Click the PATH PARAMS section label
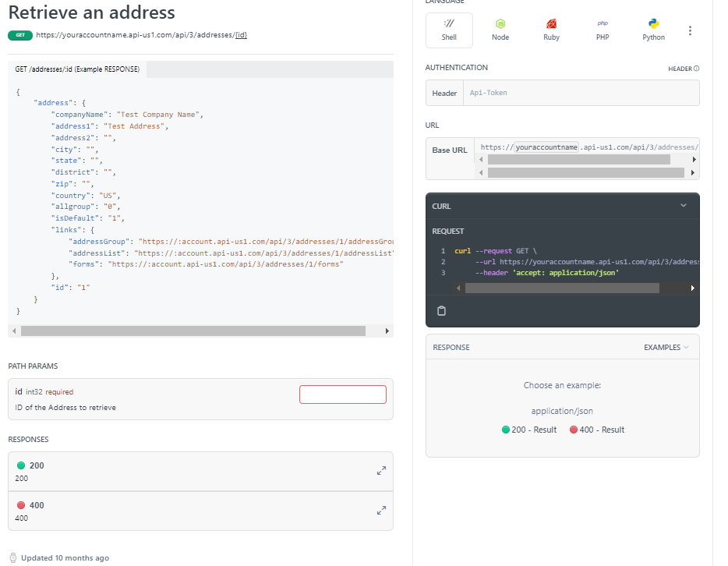This screenshot has width=728, height=566. (33, 366)
